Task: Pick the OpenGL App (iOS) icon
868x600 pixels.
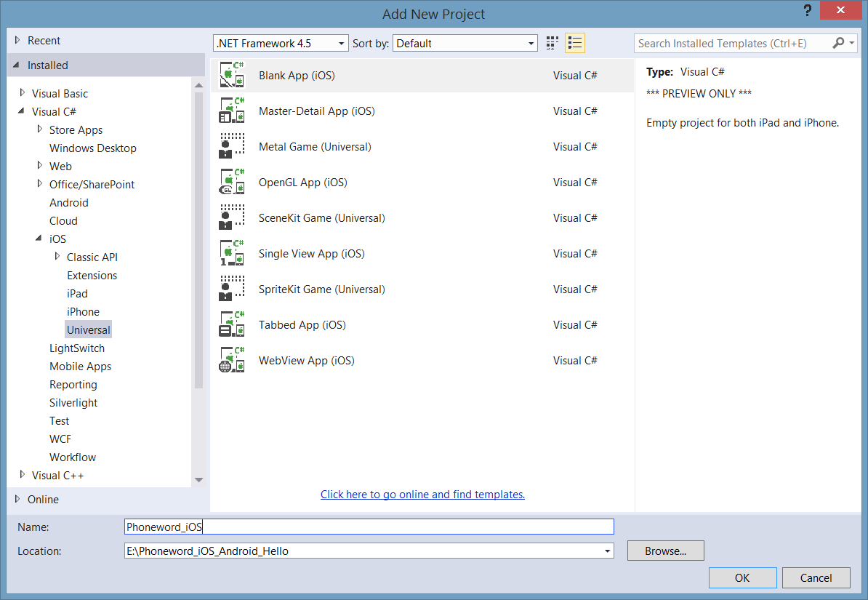Action: [232, 183]
